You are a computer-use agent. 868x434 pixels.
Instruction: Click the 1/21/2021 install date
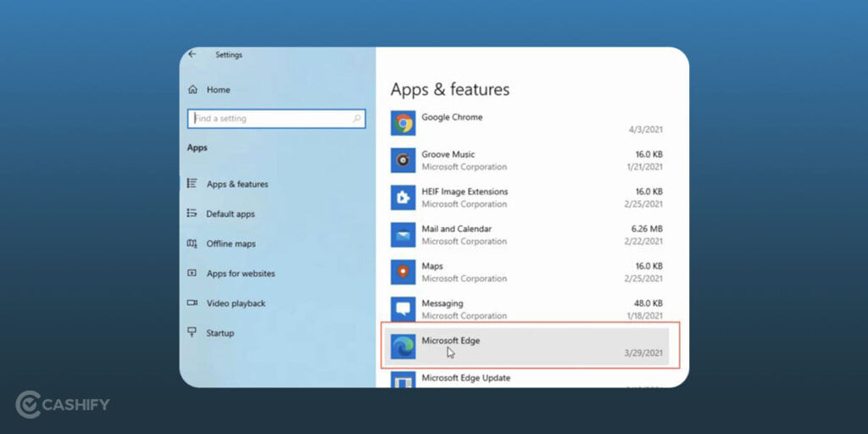(x=645, y=167)
